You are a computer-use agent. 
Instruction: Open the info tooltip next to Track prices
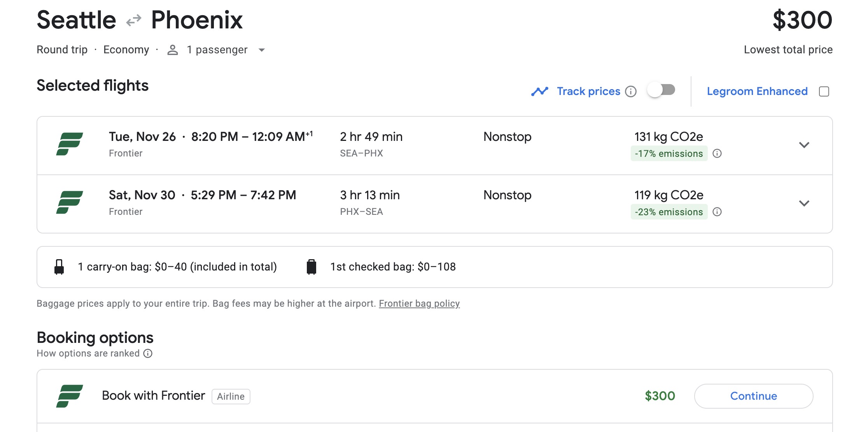[632, 91]
